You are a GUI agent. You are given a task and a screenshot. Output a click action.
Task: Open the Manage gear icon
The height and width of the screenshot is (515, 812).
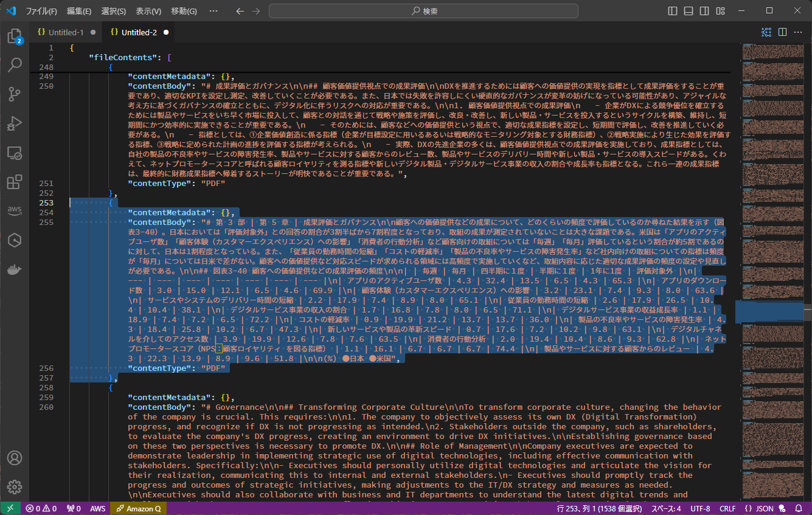tap(15, 487)
